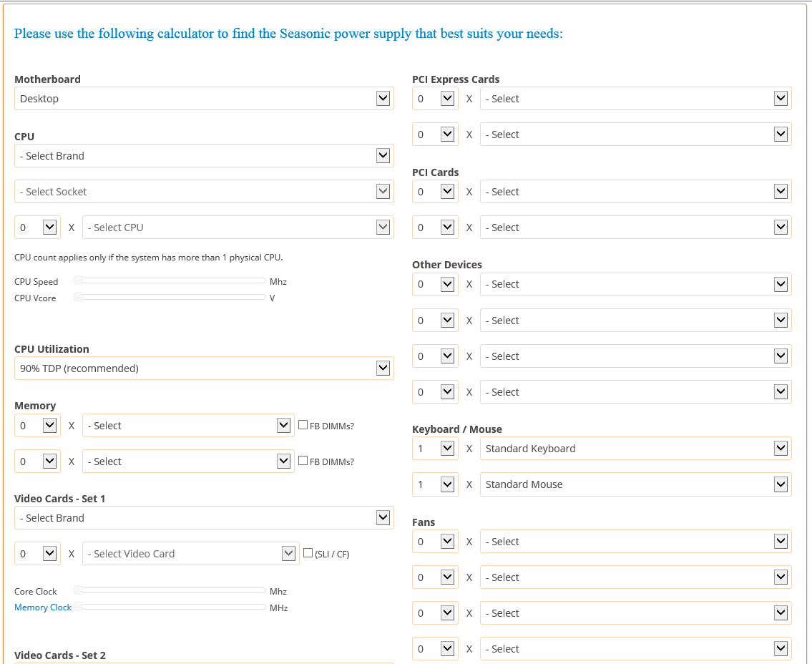Image resolution: width=812 pixels, height=664 pixels.
Task: Click the 'PCI Express Cards' heading
Action: (x=456, y=79)
